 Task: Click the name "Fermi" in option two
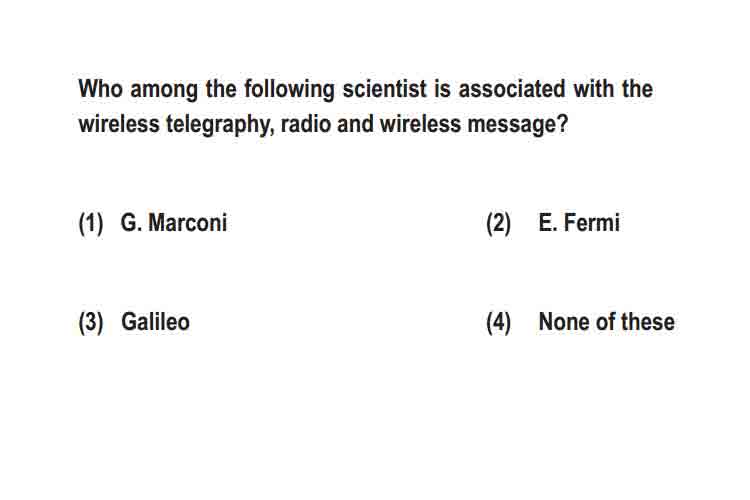pyautogui.click(x=592, y=222)
